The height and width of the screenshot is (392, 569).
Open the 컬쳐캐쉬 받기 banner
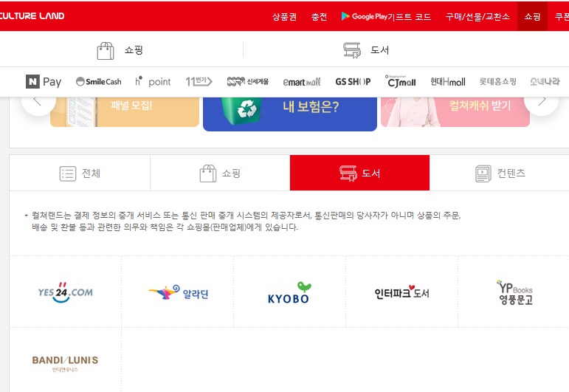[455, 111]
